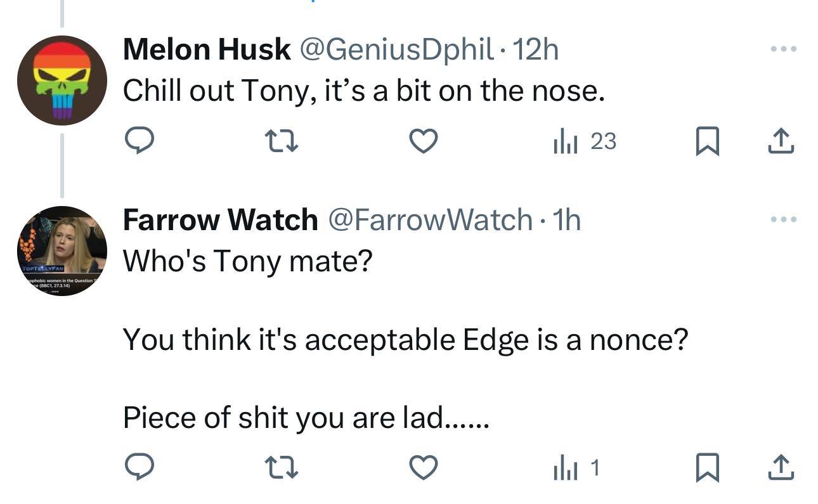Like the "Chill out Tony" tweet

[x=423, y=141]
